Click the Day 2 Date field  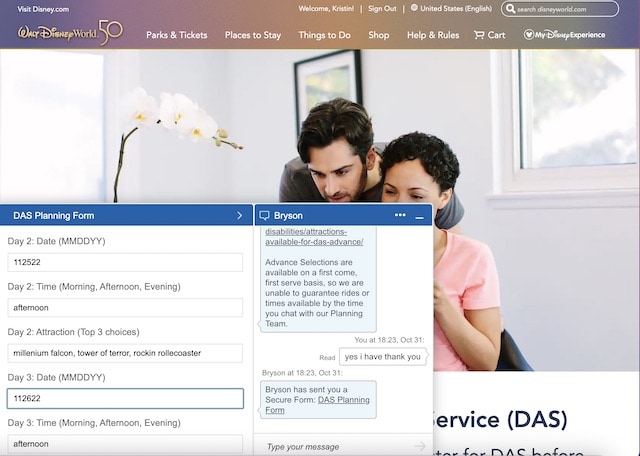tap(125, 262)
